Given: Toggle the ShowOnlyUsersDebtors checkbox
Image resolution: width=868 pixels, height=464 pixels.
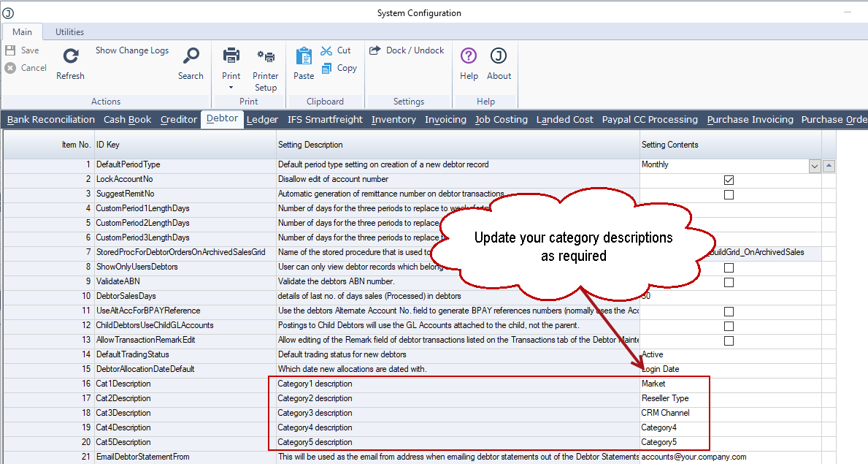Looking at the screenshot, I should point(729,267).
